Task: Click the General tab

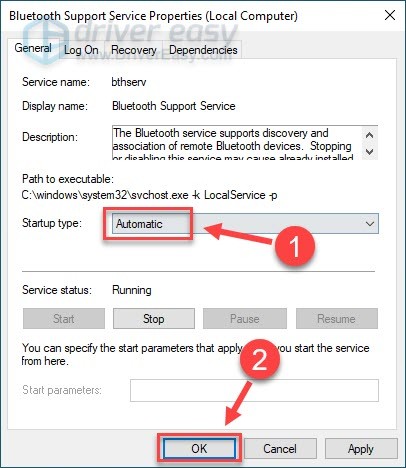Action: pyautogui.click(x=33, y=48)
